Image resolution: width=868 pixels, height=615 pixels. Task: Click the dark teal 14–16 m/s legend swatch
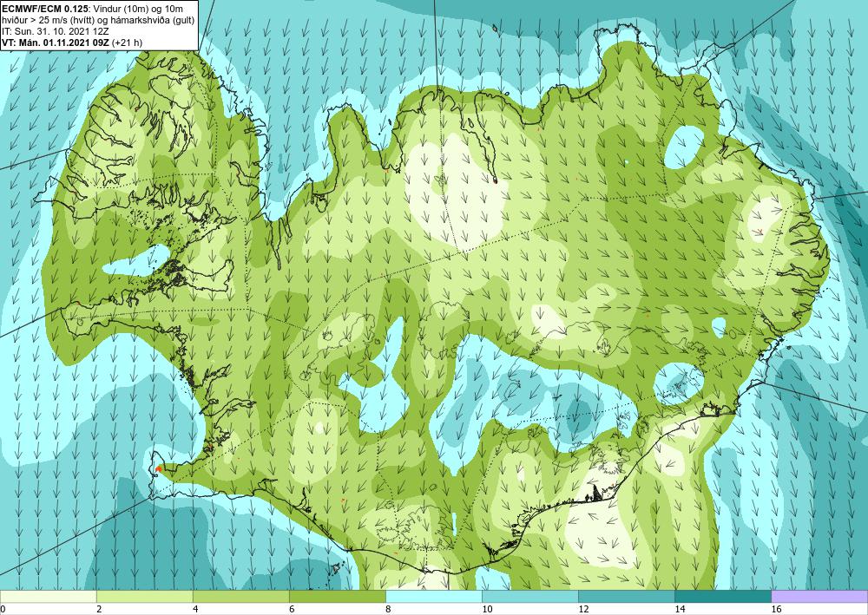722,596
